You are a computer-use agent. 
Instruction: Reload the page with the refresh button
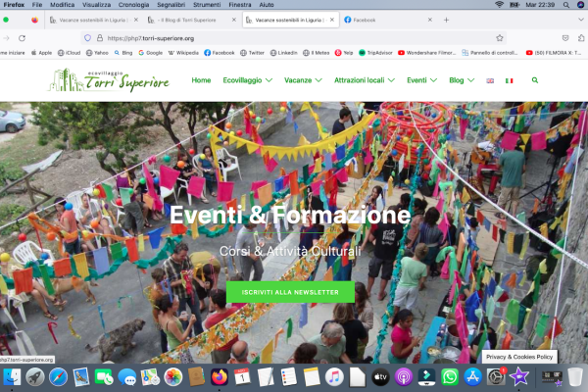[22, 38]
